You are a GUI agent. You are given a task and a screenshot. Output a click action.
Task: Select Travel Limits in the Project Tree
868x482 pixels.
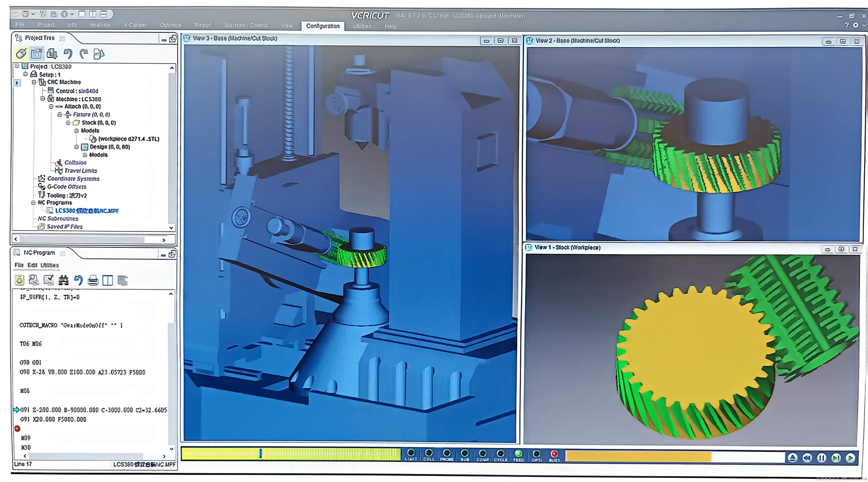pyautogui.click(x=81, y=170)
